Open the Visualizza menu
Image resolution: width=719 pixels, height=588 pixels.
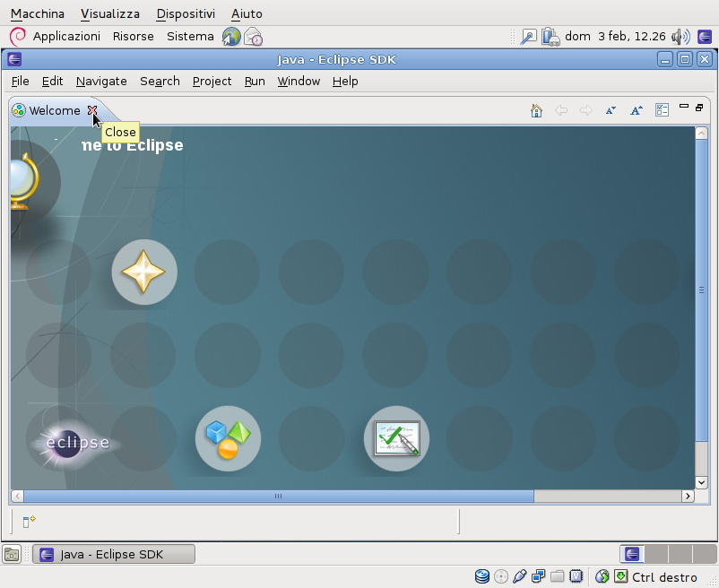click(110, 13)
